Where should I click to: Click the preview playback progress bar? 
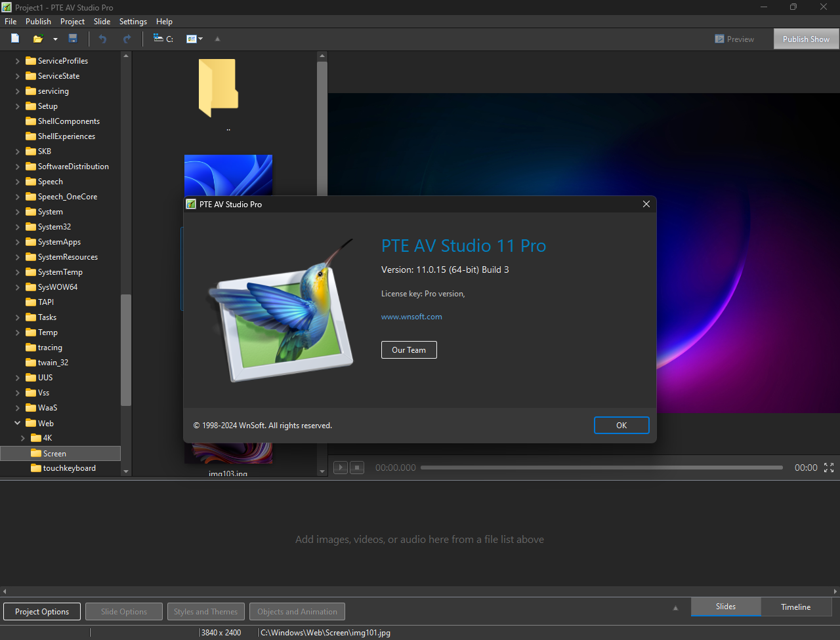602,468
